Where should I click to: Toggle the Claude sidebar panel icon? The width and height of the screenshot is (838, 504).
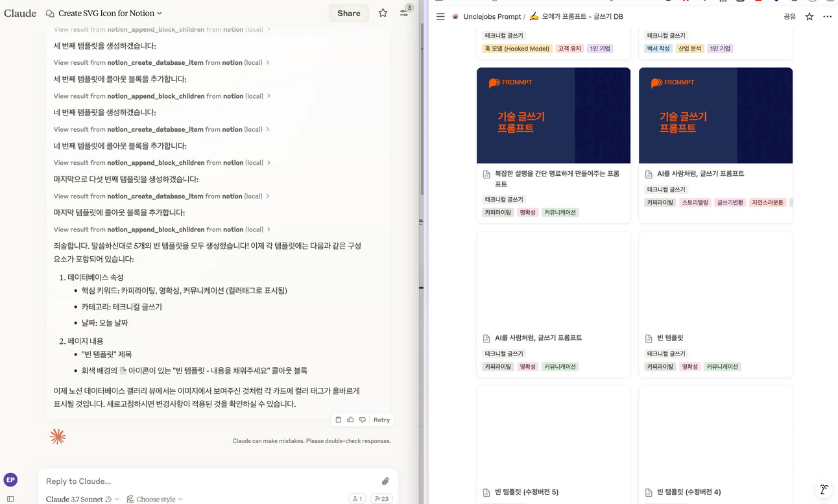[x=10, y=499]
